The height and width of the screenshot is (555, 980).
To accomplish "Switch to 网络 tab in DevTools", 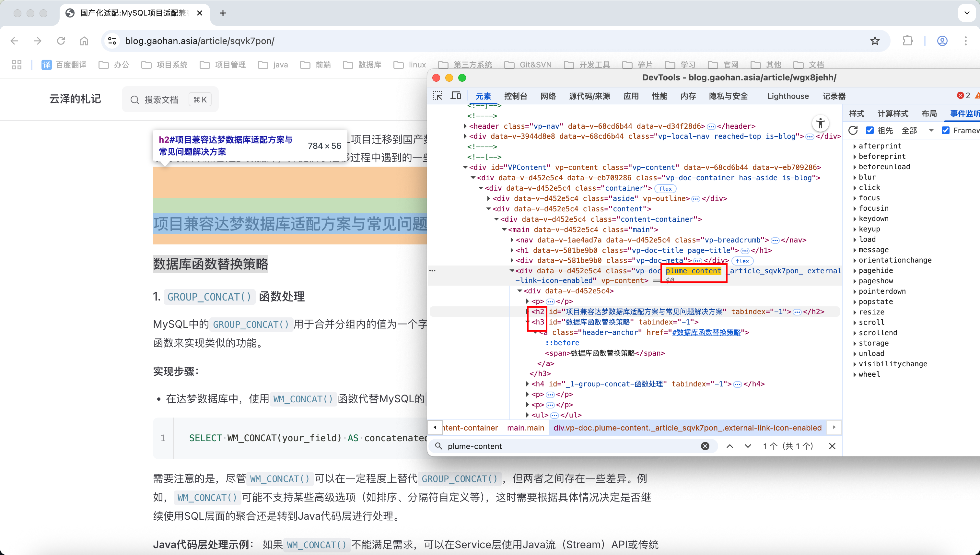I will tap(548, 96).
